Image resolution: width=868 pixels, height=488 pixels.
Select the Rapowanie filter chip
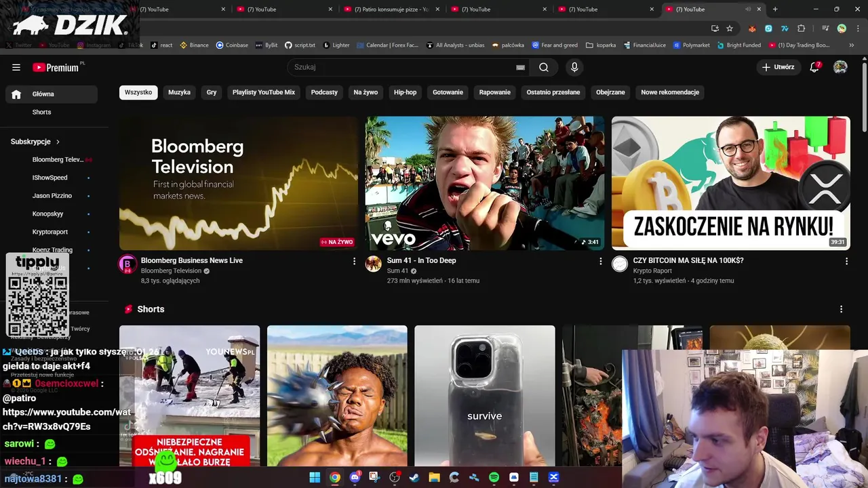pyautogui.click(x=495, y=92)
